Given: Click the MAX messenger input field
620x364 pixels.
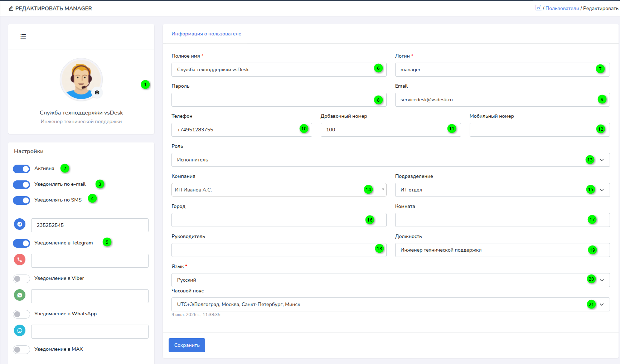Looking at the screenshot, I should (x=90, y=332).
